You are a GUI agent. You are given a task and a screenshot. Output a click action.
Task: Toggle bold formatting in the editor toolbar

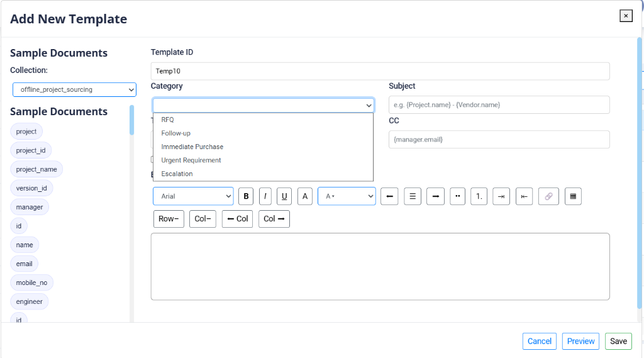click(246, 196)
